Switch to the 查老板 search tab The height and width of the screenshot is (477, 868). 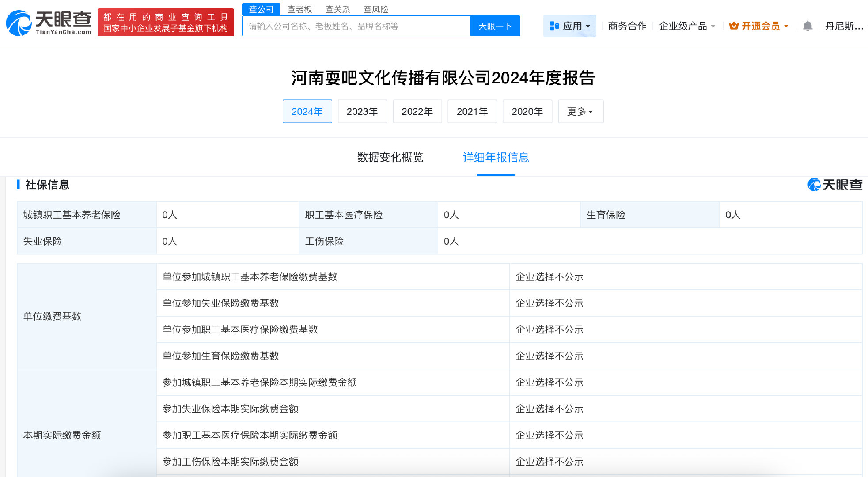click(300, 9)
